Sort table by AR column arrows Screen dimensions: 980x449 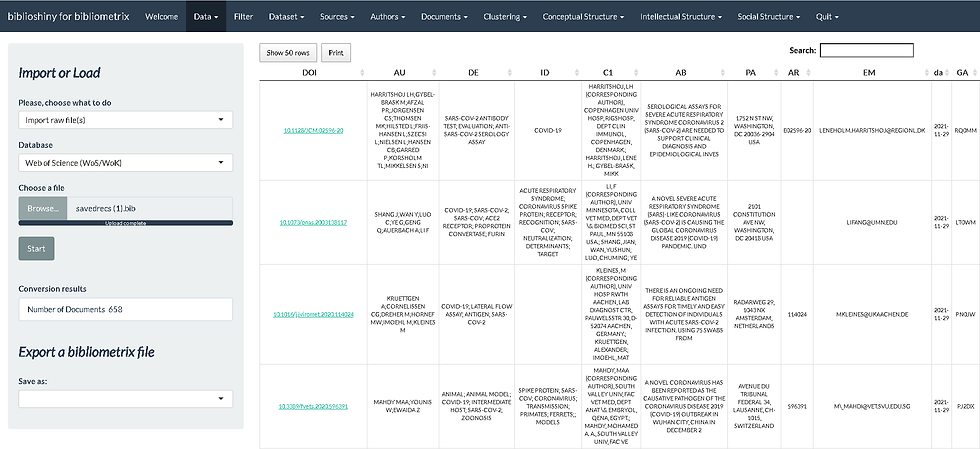[808, 73]
